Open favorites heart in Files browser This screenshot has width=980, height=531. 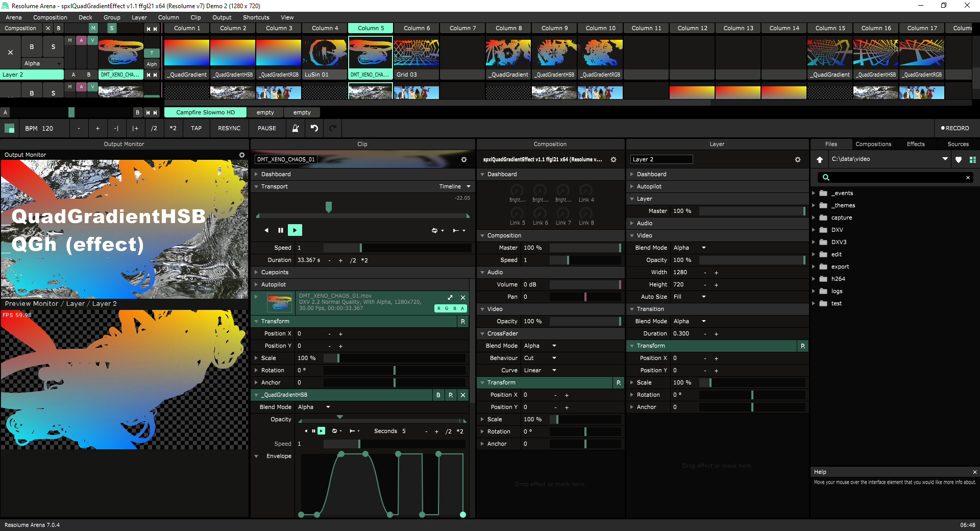[959, 159]
